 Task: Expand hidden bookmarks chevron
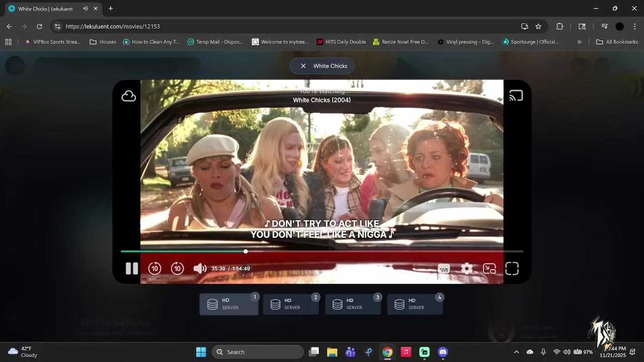[x=579, y=42]
